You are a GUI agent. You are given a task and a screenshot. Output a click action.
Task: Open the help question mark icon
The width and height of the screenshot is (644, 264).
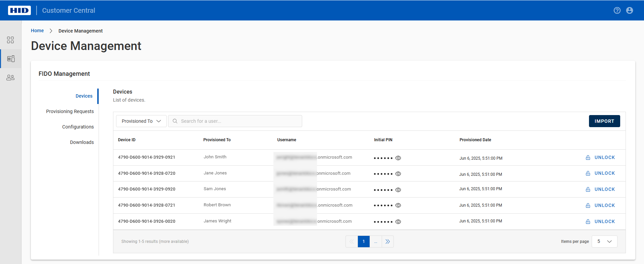point(617,10)
